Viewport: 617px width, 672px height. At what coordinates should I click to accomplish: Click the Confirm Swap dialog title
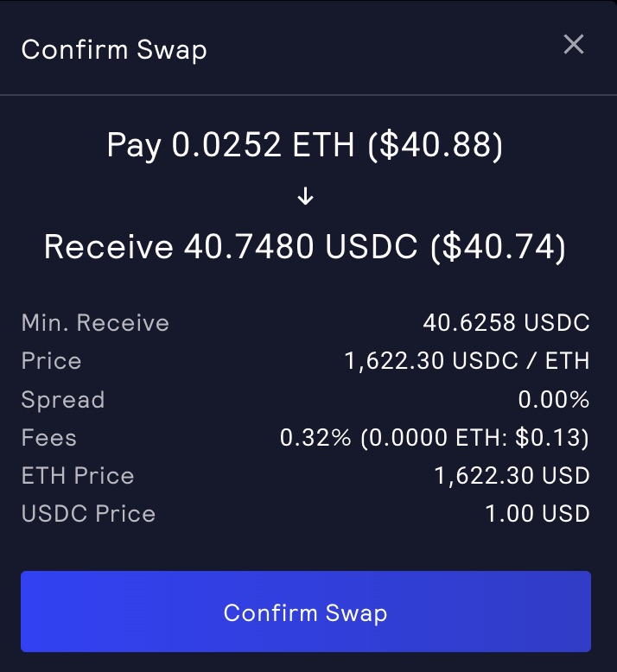click(x=114, y=50)
